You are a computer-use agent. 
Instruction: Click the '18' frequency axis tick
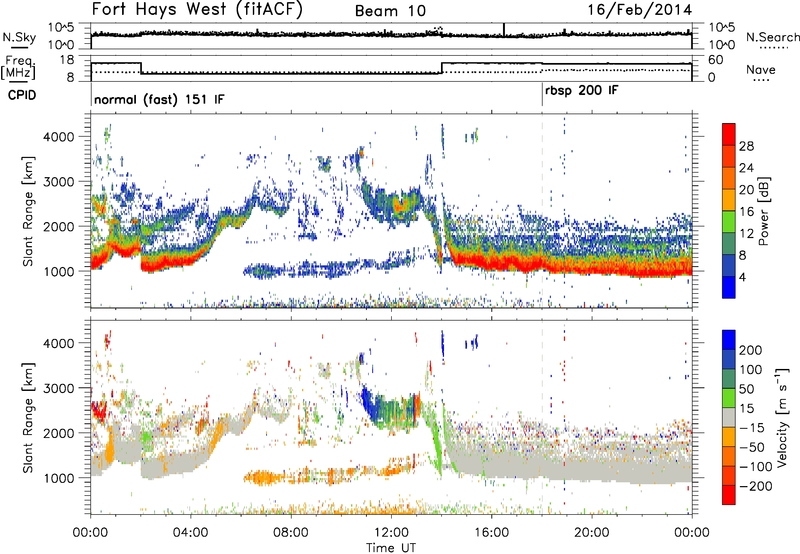coord(66,60)
